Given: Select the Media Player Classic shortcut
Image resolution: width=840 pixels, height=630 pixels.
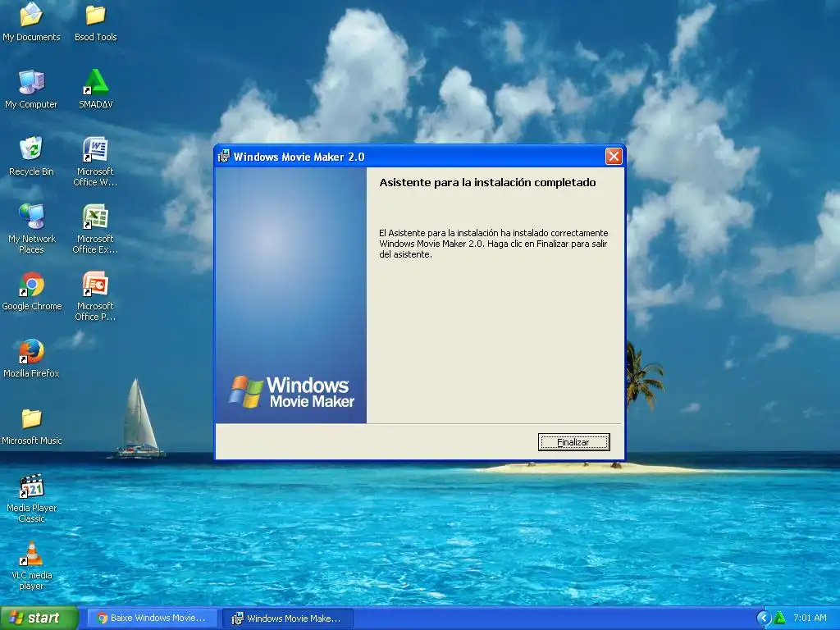Looking at the screenshot, I should 32,498.
